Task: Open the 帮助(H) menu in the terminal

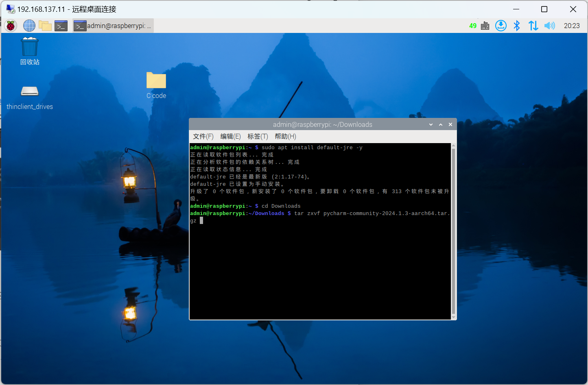Action: click(x=285, y=137)
